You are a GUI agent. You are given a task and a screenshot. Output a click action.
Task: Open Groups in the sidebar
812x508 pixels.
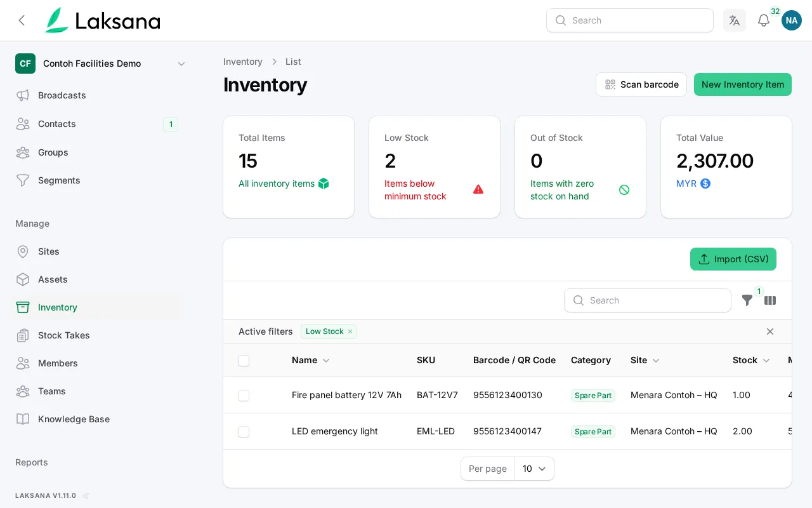pos(96,152)
